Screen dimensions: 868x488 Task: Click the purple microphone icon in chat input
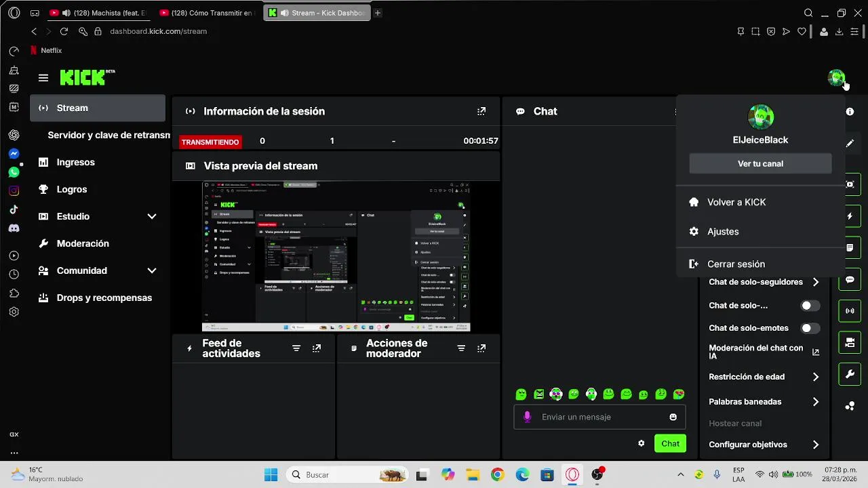click(528, 417)
